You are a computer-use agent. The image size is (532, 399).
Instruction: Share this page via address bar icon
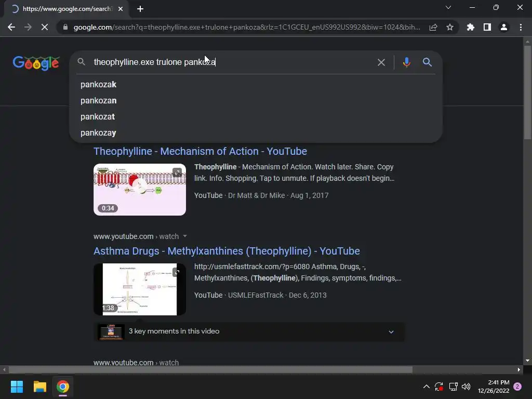(x=433, y=27)
